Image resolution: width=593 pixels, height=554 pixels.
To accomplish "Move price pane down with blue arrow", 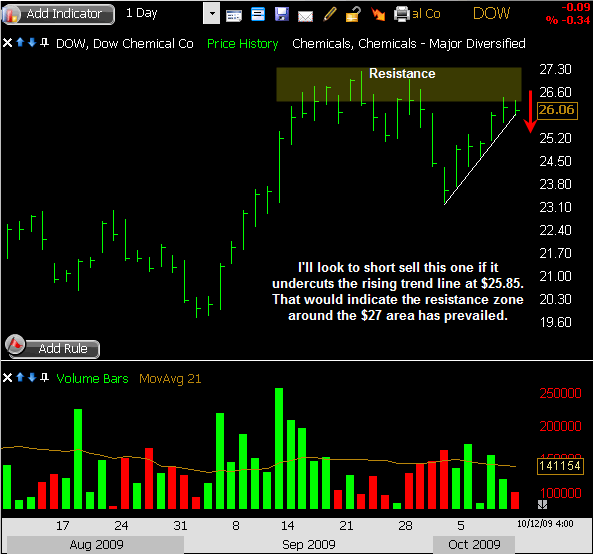I will [x=32, y=42].
